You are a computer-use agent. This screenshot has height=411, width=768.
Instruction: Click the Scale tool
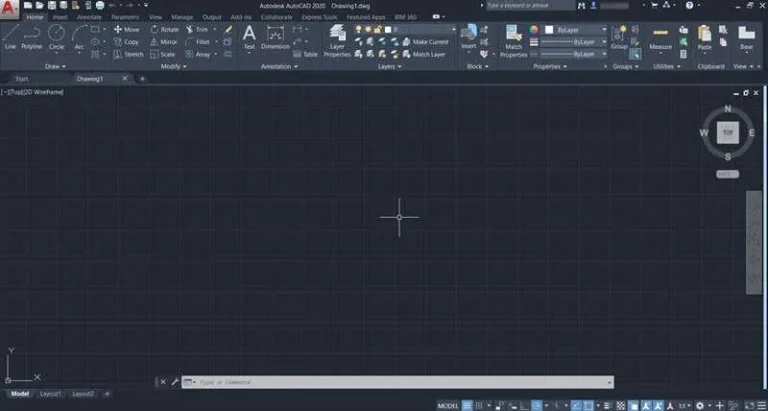[x=163, y=54]
